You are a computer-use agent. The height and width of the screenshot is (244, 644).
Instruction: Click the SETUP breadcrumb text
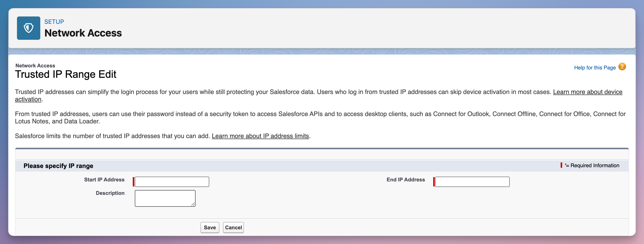pyautogui.click(x=54, y=22)
